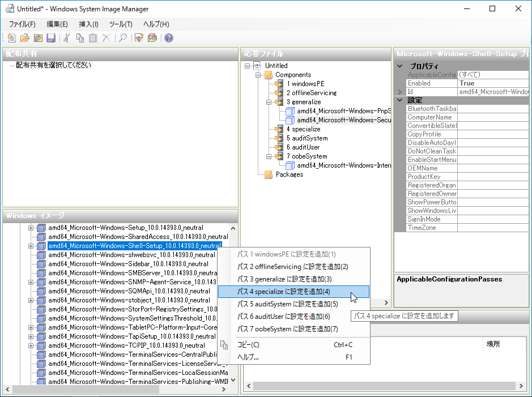Viewport: 532px width, 397px height.
Task: Choose パス 5 auditSystem に設定を追加(5)
Action: pyautogui.click(x=294, y=304)
